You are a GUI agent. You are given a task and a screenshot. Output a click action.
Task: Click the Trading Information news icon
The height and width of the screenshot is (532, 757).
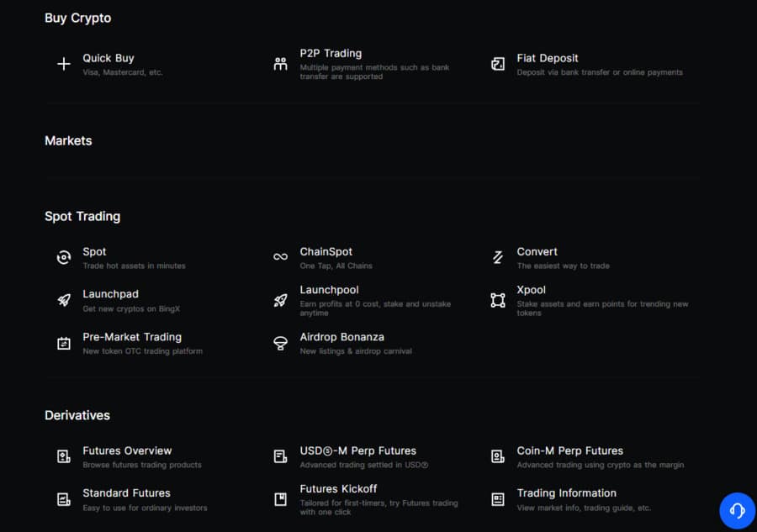point(498,499)
